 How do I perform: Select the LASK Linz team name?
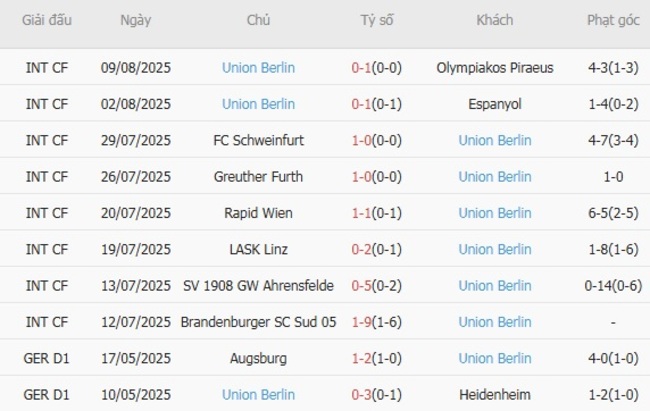click(258, 250)
